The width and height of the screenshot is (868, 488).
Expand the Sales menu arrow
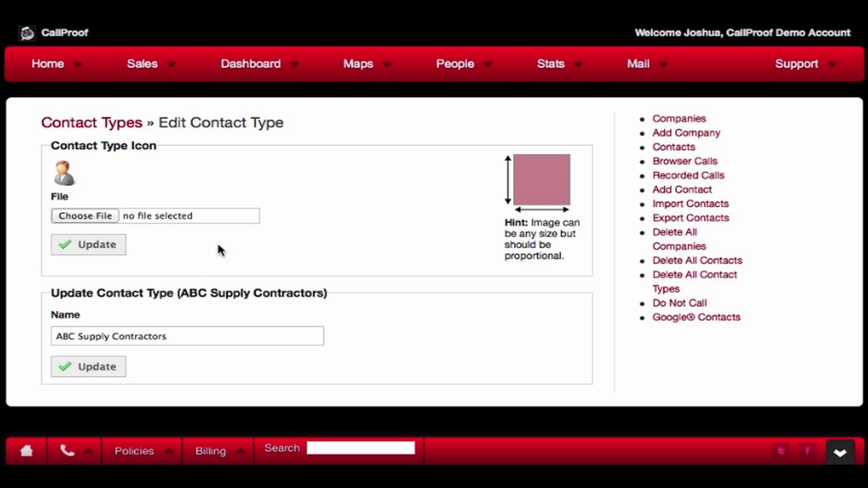(171, 65)
